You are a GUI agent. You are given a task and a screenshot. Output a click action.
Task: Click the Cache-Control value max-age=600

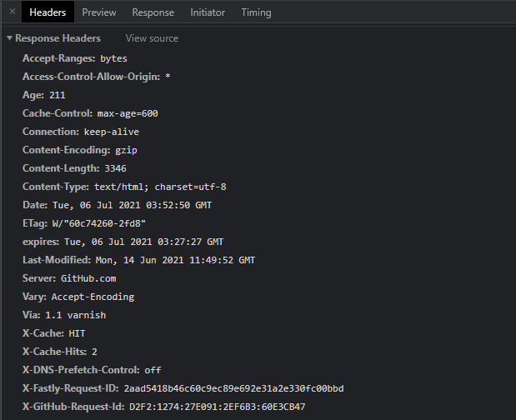pos(128,113)
